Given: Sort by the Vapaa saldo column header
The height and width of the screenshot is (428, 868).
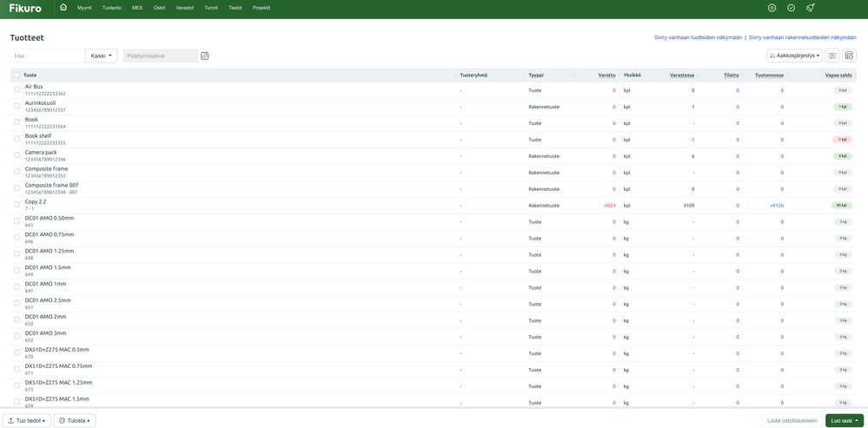Looking at the screenshot, I should (x=838, y=76).
